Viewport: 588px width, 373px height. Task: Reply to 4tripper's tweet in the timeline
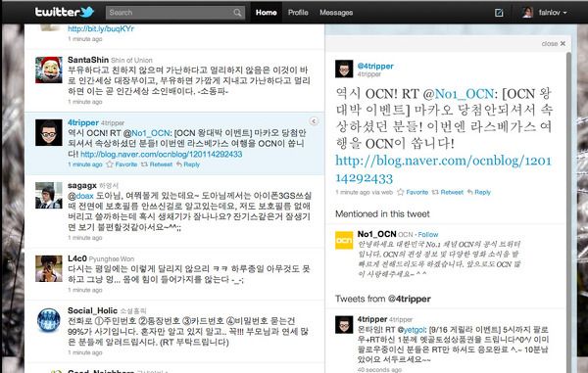(x=188, y=164)
